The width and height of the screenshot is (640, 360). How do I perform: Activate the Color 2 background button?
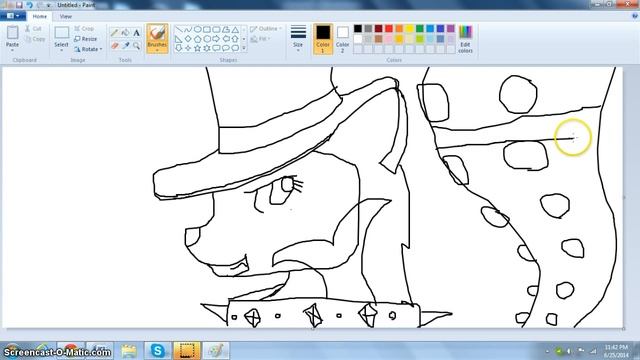(x=342, y=39)
